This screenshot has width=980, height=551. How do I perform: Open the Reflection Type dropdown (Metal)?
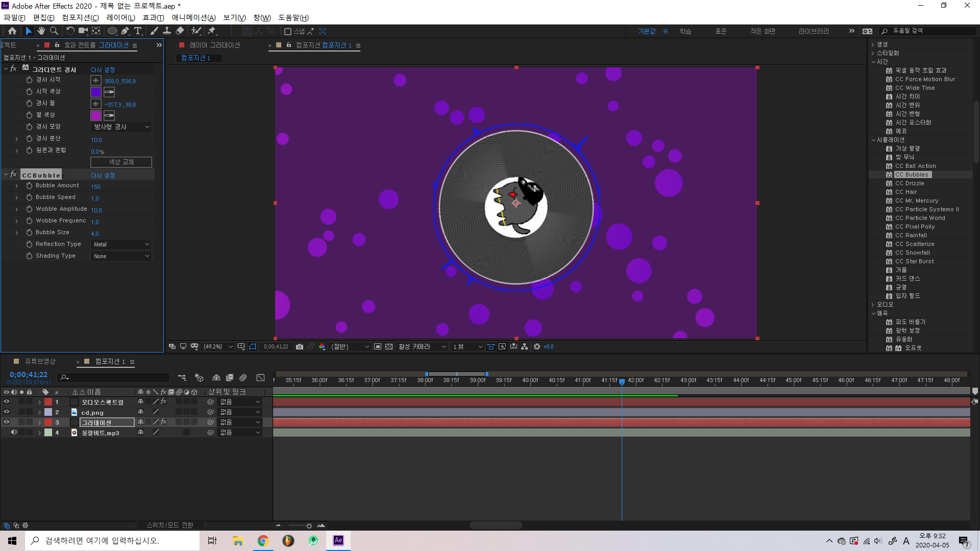121,244
